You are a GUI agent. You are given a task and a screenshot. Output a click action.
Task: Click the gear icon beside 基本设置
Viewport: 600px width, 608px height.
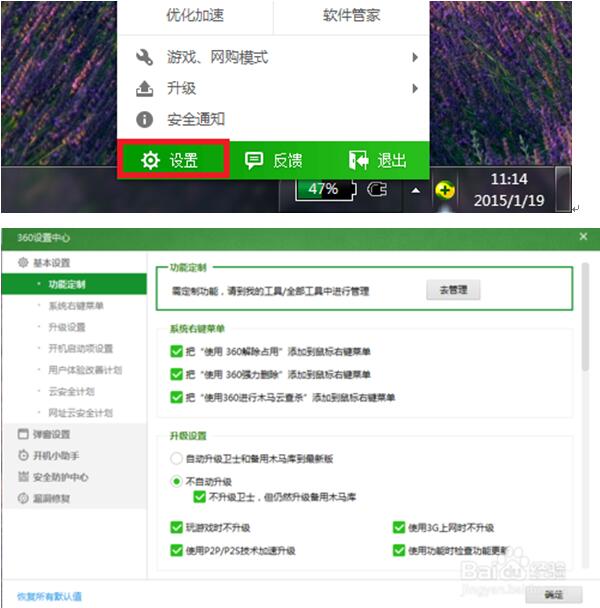(23, 263)
